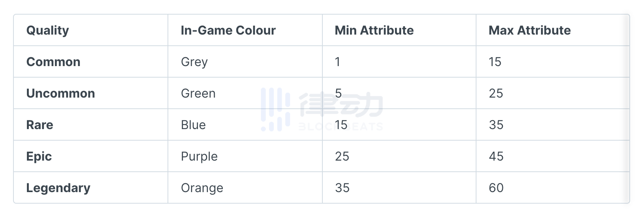Click the BlockBeats watermark logo

(322, 109)
